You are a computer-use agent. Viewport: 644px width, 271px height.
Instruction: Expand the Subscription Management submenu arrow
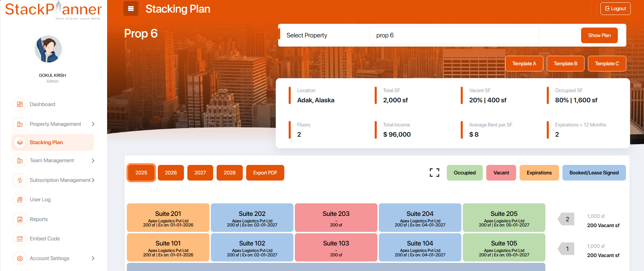(93, 180)
